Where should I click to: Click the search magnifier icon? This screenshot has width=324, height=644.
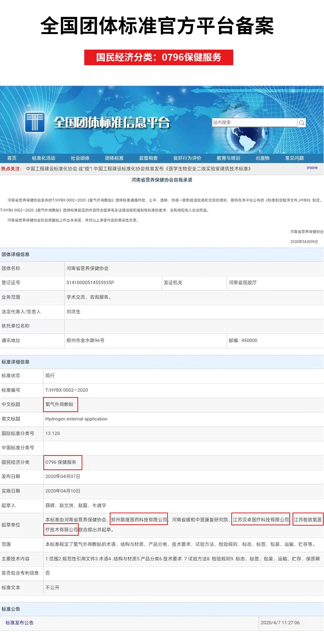(302, 123)
